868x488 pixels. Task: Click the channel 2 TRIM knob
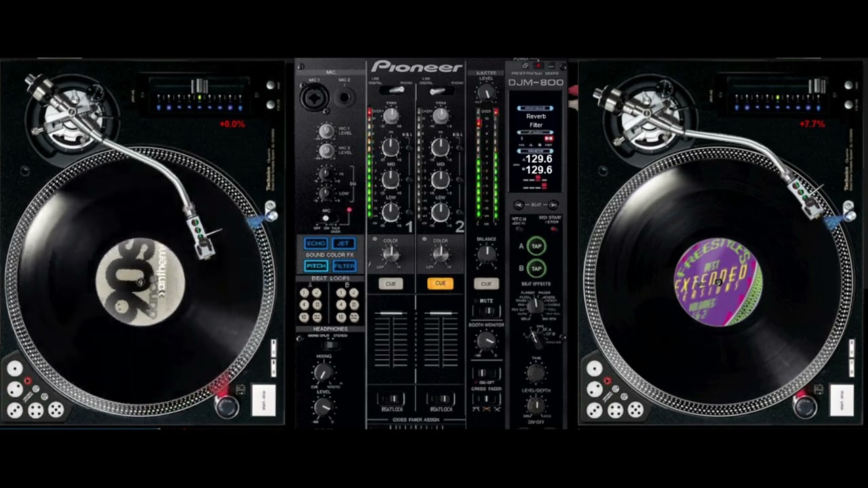pyautogui.click(x=440, y=116)
